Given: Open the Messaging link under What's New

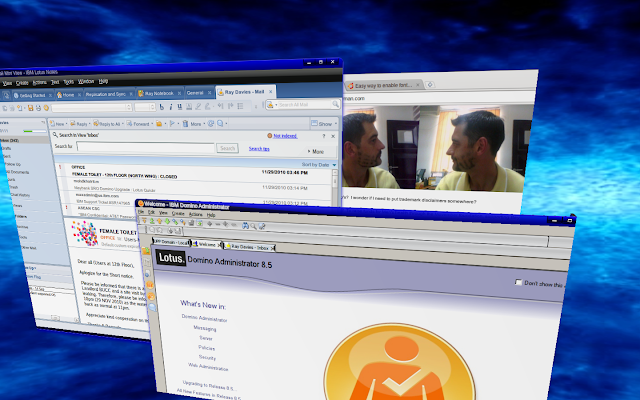Looking at the screenshot, I should tap(205, 328).
